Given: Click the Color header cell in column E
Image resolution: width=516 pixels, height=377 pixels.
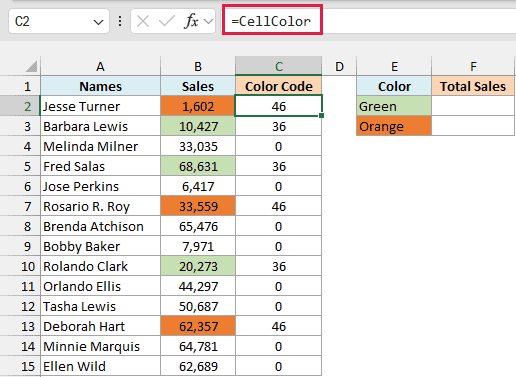Looking at the screenshot, I should point(394,86).
